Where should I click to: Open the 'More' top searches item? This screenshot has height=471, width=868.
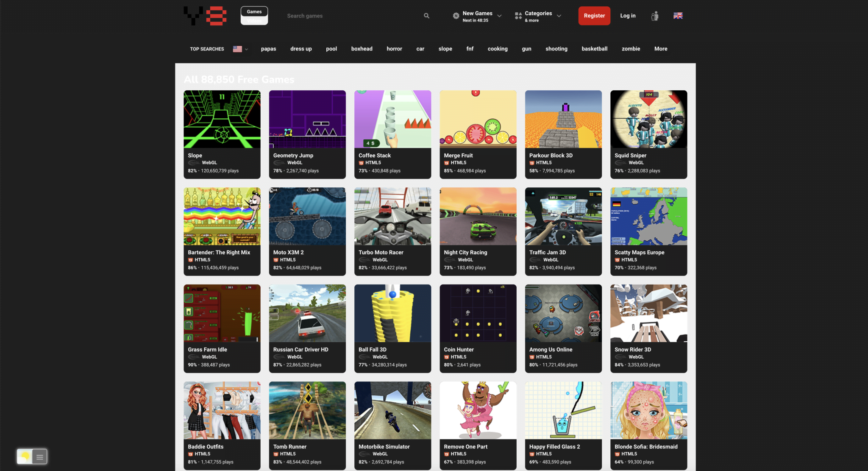pyautogui.click(x=660, y=49)
